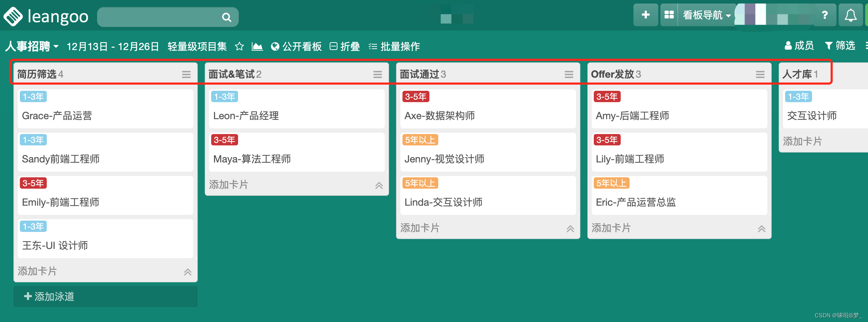Click the 12月13日 - 12月26日 date range
Viewport: 868px width, 322px height.
[113, 46]
